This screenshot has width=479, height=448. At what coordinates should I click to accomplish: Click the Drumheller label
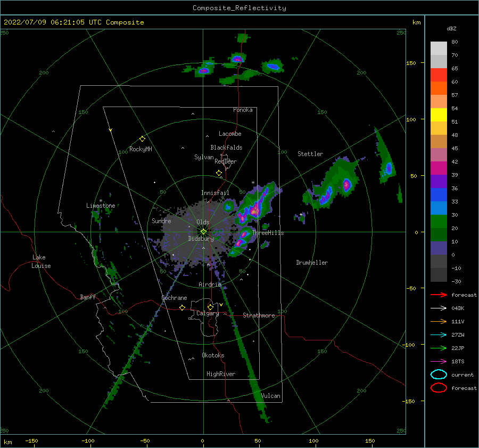pos(312,263)
